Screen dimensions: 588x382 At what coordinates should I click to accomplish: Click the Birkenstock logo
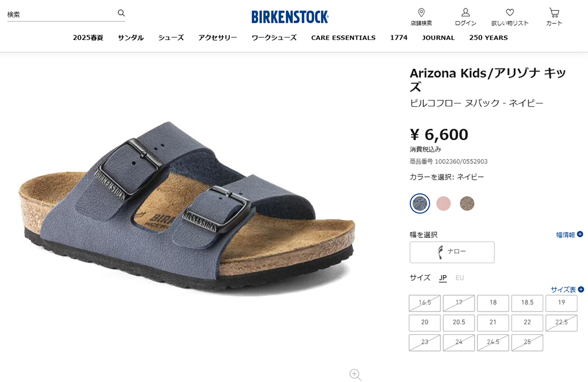[x=290, y=17]
